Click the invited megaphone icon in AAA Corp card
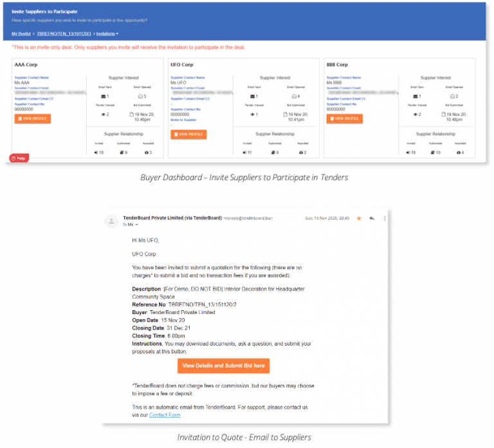Image resolution: width=494 pixels, height=448 pixels. click(96, 153)
